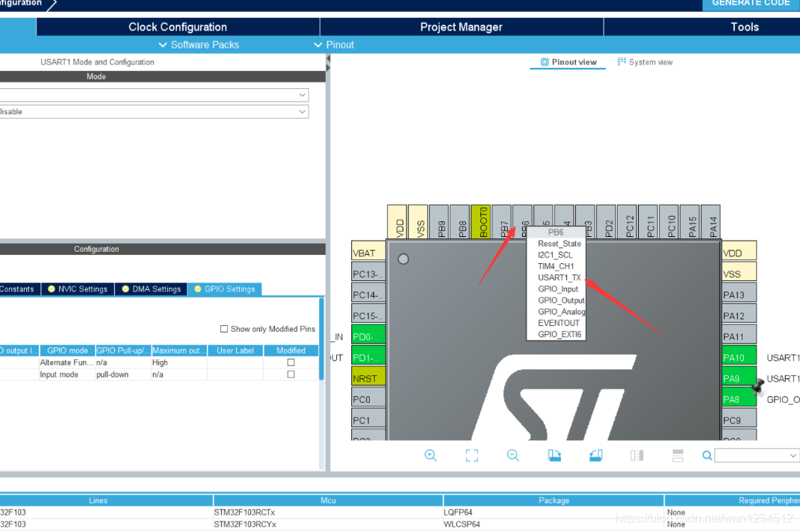Screen dimensions: 800x532
Task: Click the pin search magnifier icon
Action: point(707,456)
